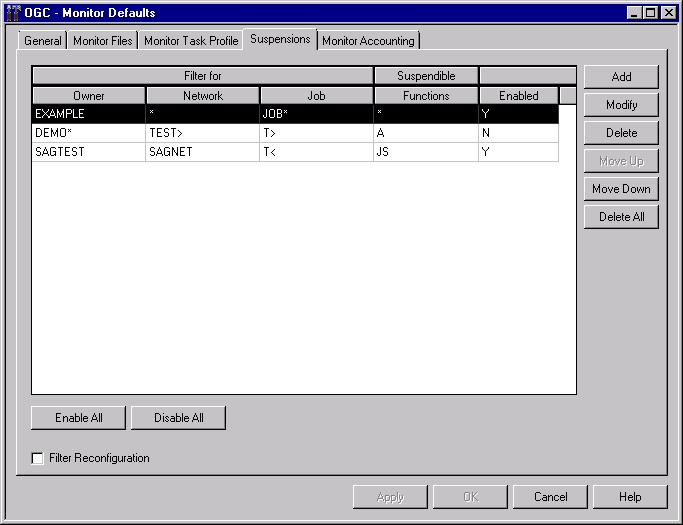Screen dimensions: 683x525
Task: Switch to the General tab
Action: (43, 41)
